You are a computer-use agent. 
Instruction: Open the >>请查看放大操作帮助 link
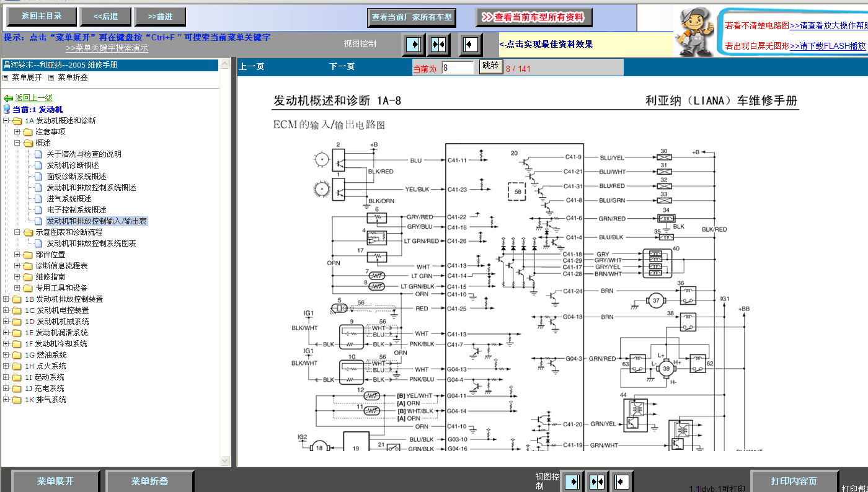point(828,25)
